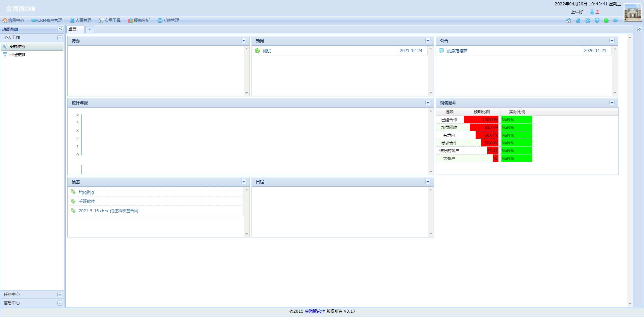Open the 报表分析 menu

(x=139, y=20)
